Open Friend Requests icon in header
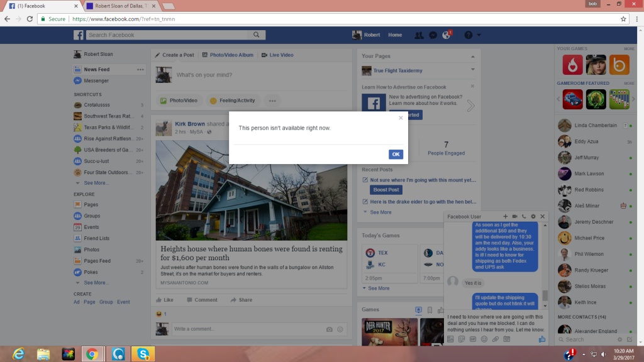This screenshot has height=362, width=644. [418, 35]
